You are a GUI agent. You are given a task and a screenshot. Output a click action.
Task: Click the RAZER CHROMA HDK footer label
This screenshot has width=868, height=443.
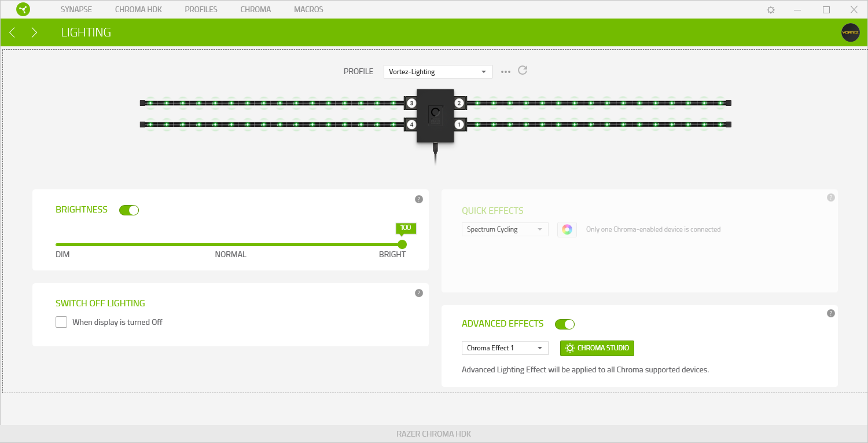point(434,434)
